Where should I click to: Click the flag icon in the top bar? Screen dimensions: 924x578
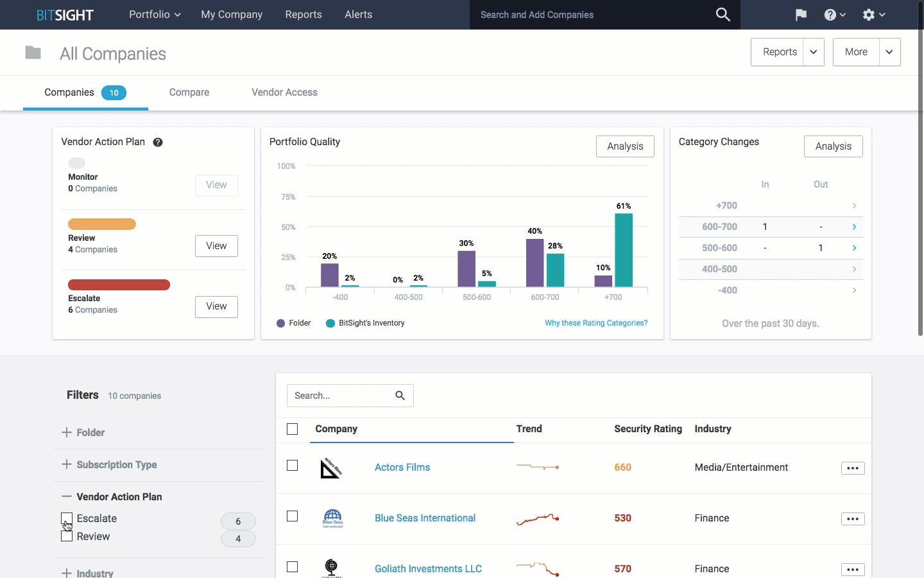click(x=801, y=14)
